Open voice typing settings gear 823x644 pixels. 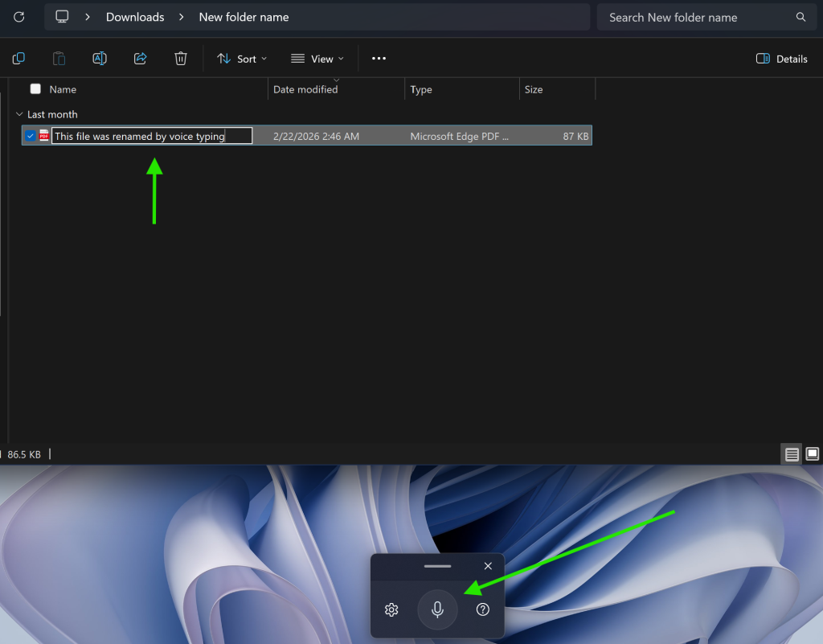pos(391,609)
